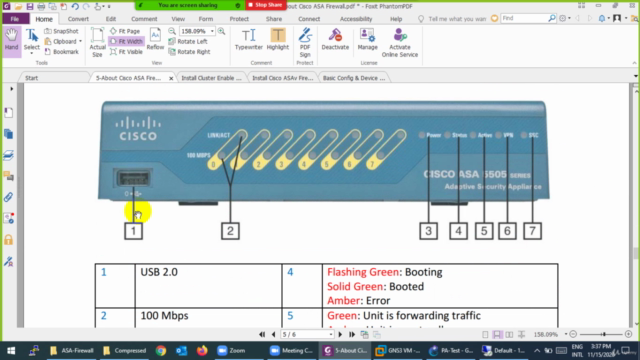Screen dimensions: 640x360
Task: Go to the next page
Action: tap(340, 334)
